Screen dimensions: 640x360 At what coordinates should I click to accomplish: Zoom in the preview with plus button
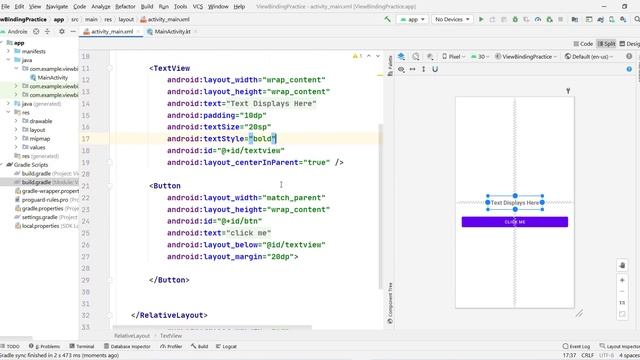click(x=622, y=280)
